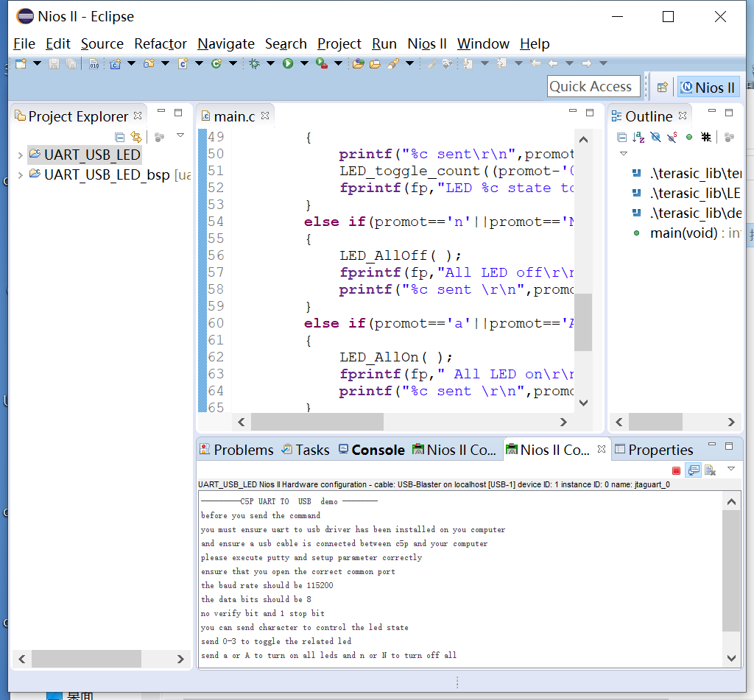This screenshot has width=754, height=700.
Task: Close the main.c editor tab
Action: 265,116
